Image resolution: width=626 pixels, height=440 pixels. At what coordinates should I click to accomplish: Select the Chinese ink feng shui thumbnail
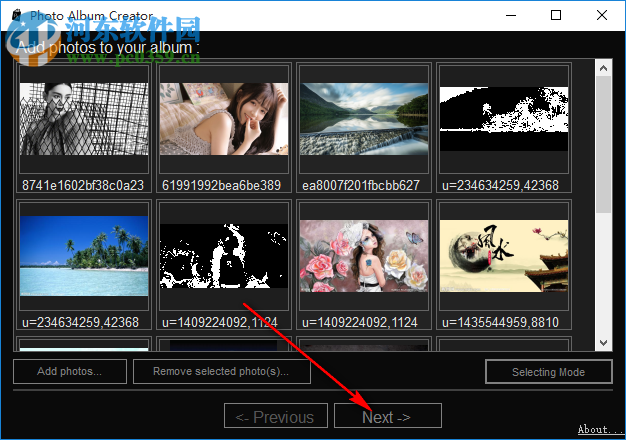(x=504, y=256)
